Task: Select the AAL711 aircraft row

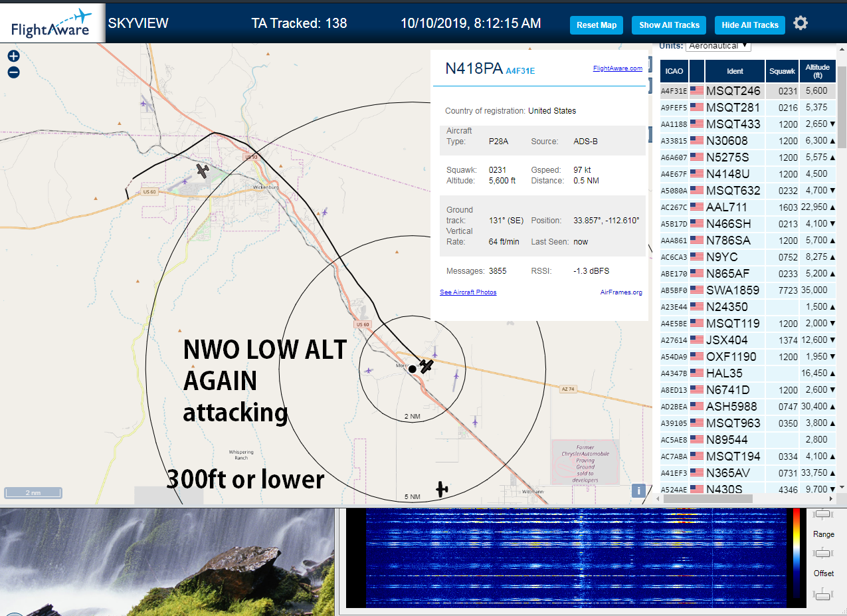Action: (x=748, y=207)
